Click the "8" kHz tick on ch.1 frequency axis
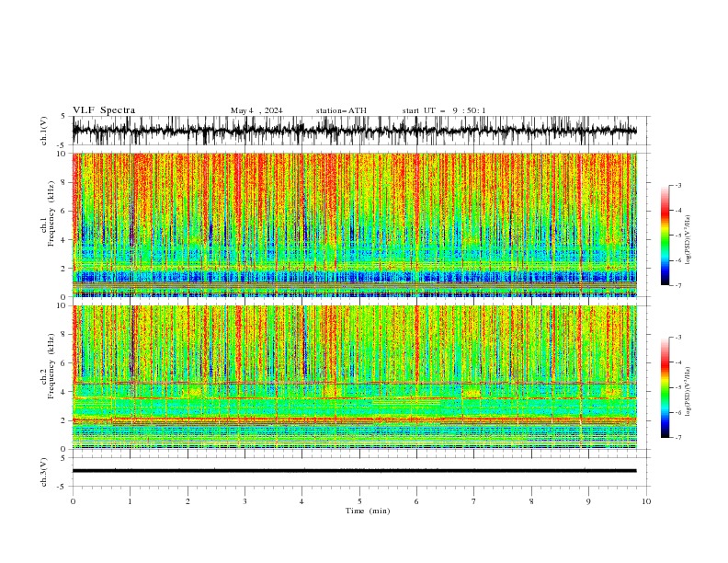728x563 pixels. pos(63,182)
